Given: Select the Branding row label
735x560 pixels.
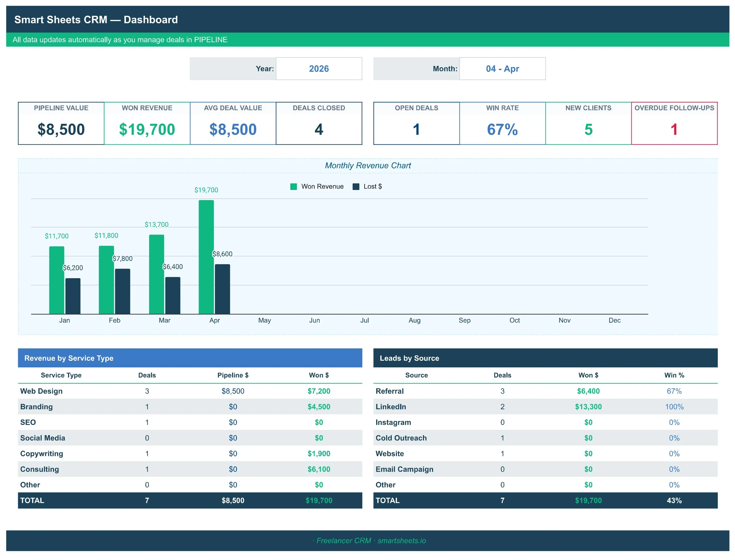Looking at the screenshot, I should (x=36, y=407).
